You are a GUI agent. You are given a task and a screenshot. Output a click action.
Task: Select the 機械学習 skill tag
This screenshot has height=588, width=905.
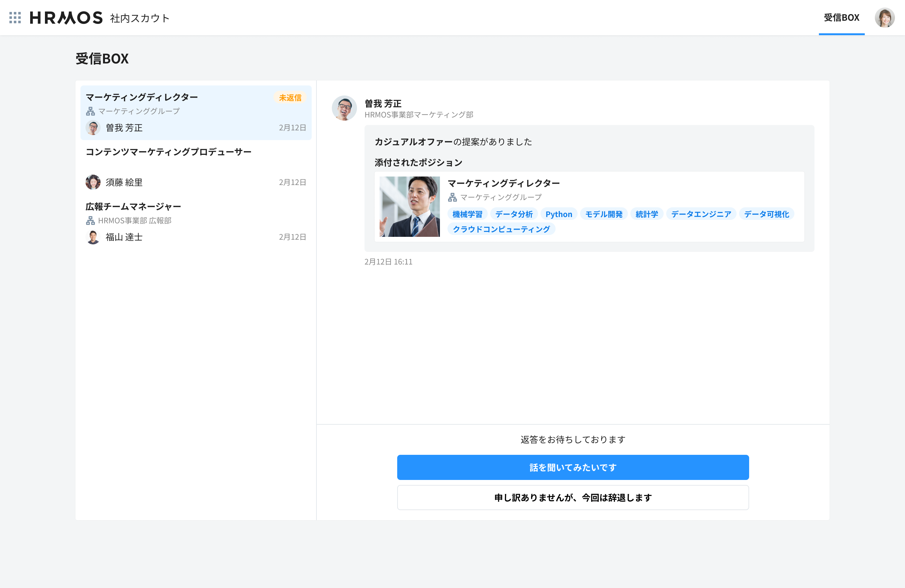coord(467,214)
